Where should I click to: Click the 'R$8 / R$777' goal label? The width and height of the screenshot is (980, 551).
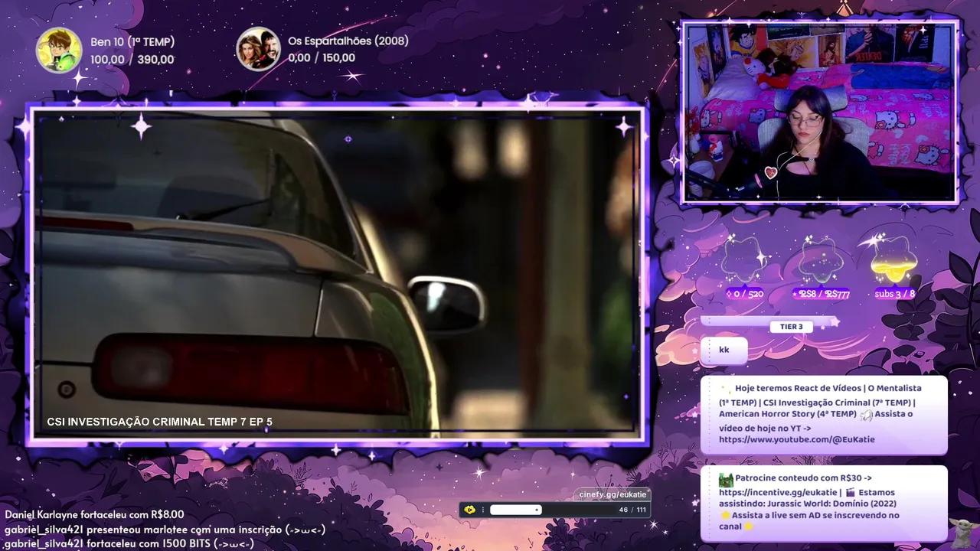[821, 294]
